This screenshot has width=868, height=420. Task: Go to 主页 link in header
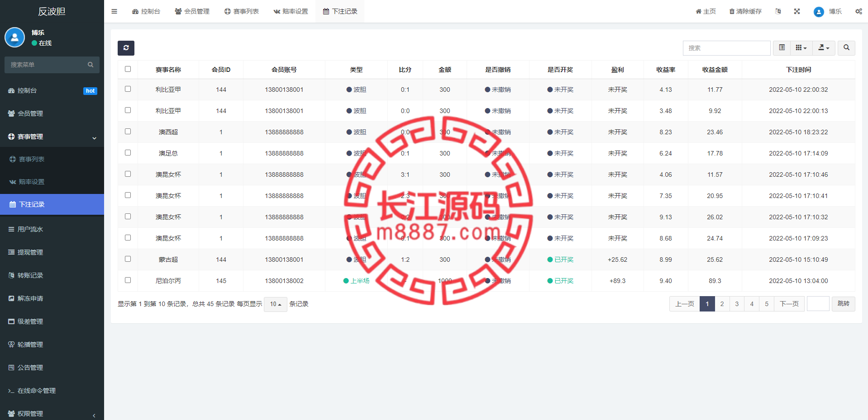(706, 11)
